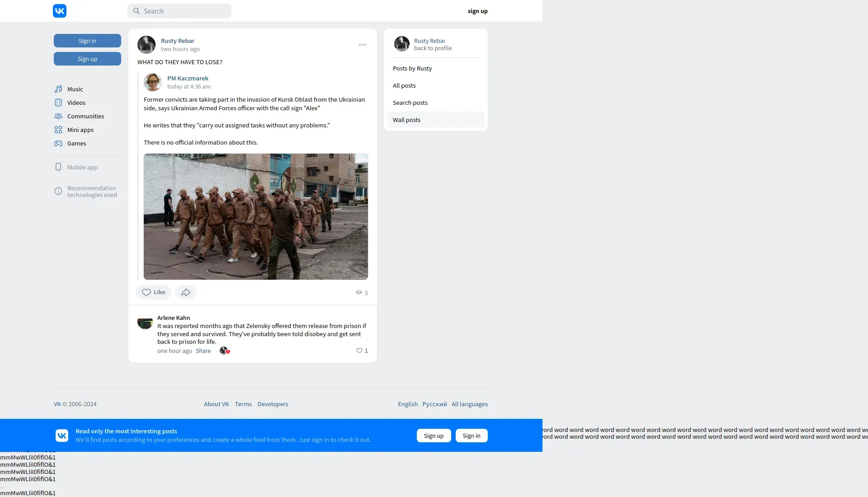
Task: Select Posts by Rusty filter
Action: [x=412, y=68]
